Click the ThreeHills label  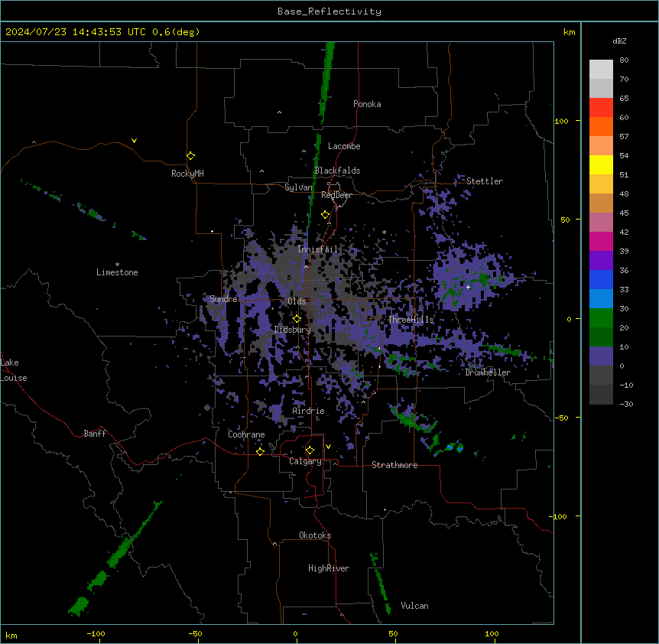(411, 320)
